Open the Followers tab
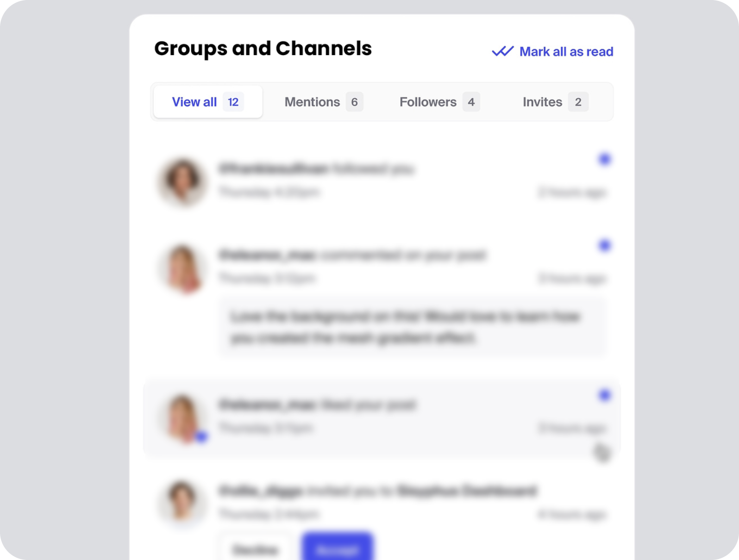 click(x=428, y=102)
